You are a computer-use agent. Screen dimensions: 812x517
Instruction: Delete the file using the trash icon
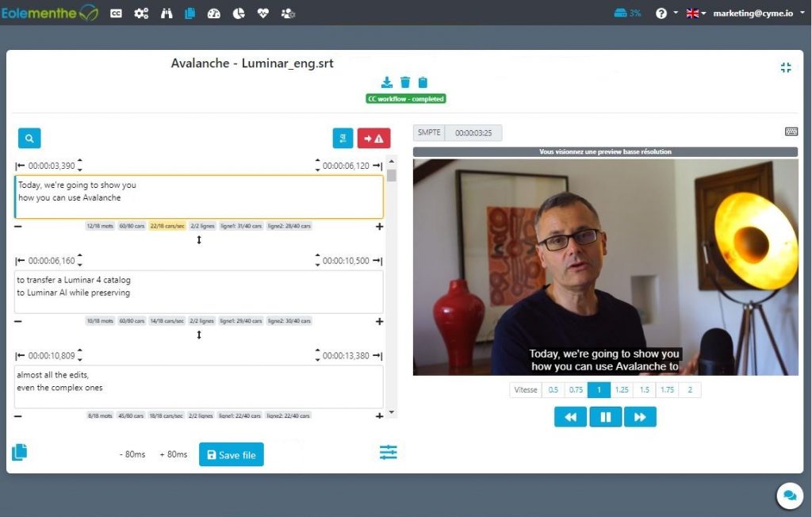405,82
